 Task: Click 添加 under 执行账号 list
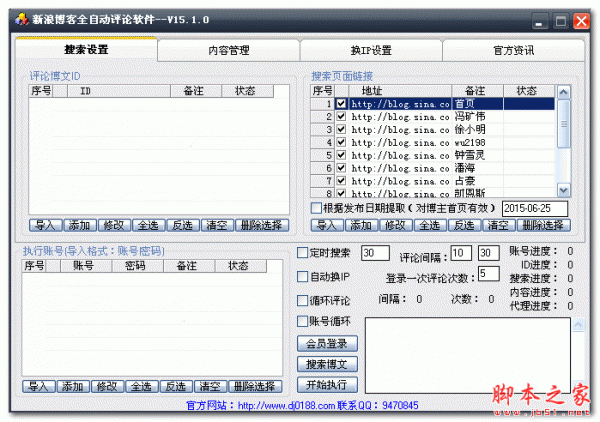(73, 386)
